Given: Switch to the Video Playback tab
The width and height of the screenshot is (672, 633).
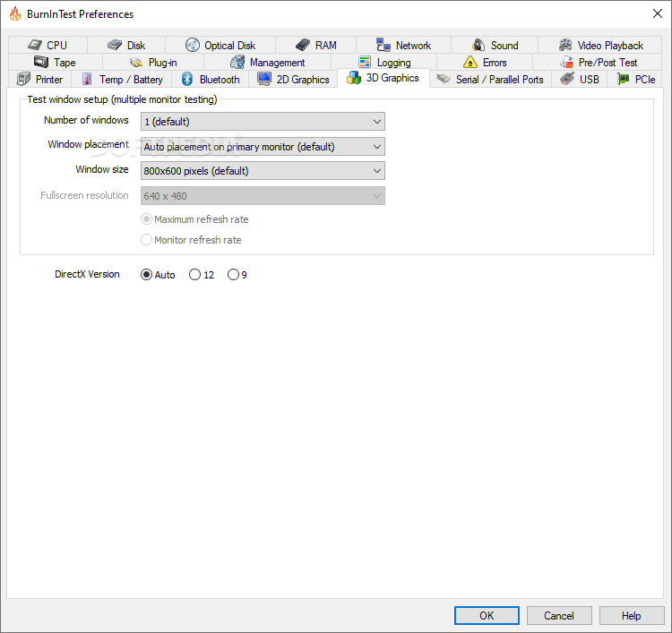Looking at the screenshot, I should [600, 45].
